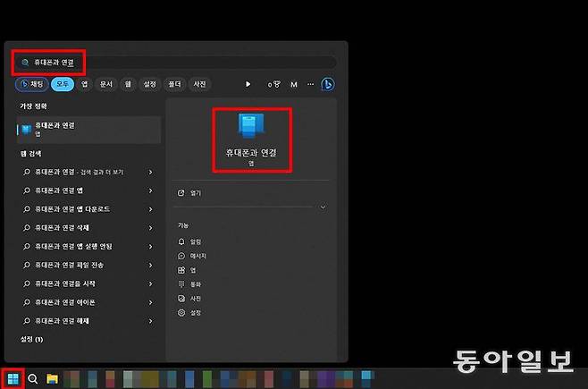Click the 휴대폰과 연결 해제 web suggestion text
Image resolution: width=588 pixels, height=389 pixels.
point(62,321)
